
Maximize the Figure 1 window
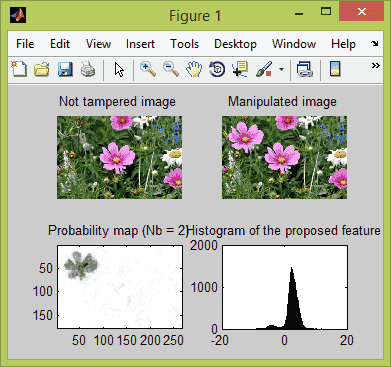click(326, 12)
